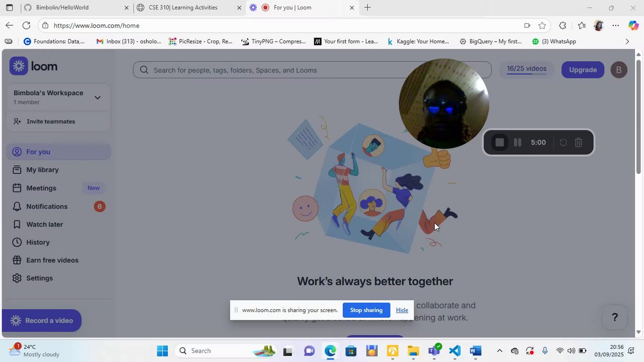Image resolution: width=644 pixels, height=362 pixels.
Task: Expand Bimbola's Workspace dropdown
Action: tap(98, 98)
